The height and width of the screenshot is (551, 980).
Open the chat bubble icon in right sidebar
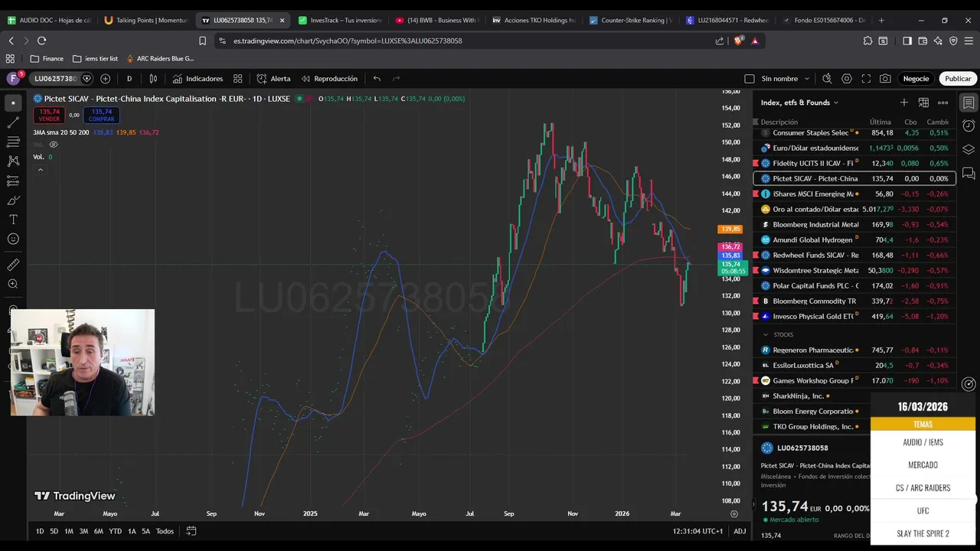coord(969,174)
